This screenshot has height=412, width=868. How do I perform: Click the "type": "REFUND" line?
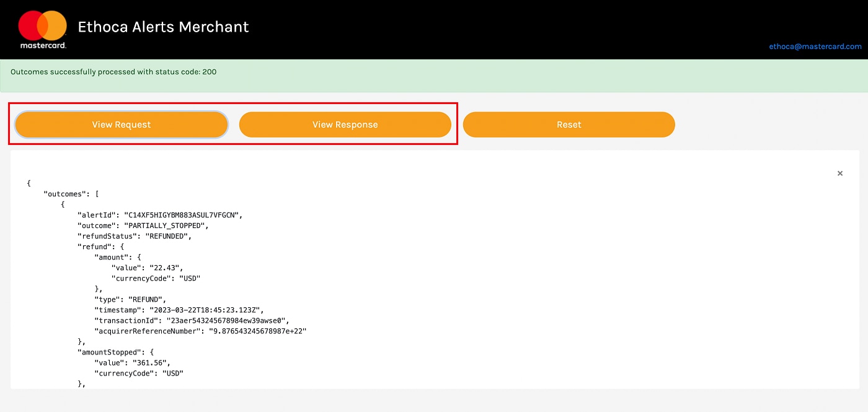point(130,299)
